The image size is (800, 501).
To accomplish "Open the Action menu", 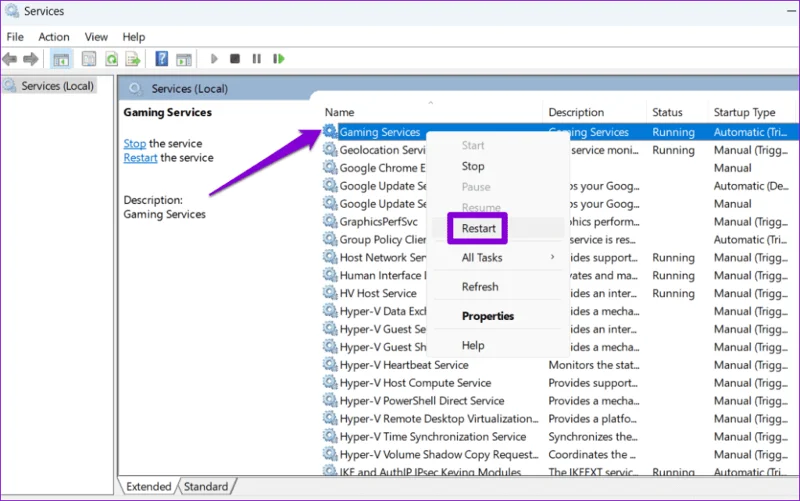I will point(54,37).
